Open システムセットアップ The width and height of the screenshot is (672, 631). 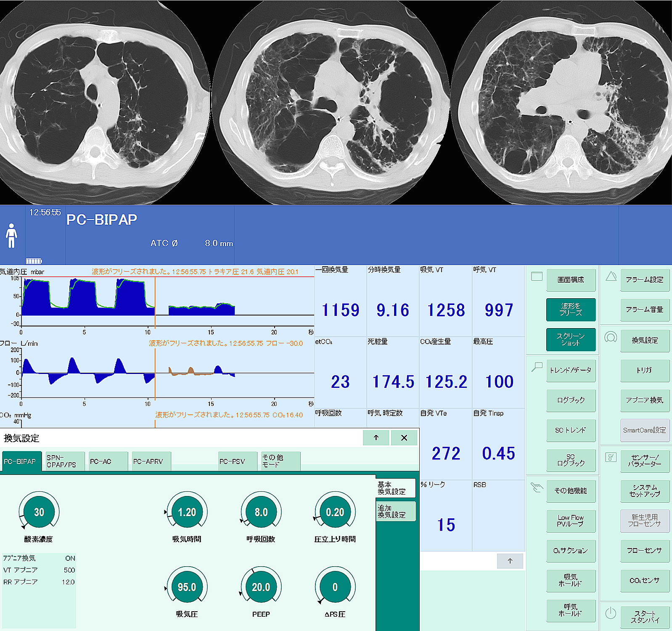[x=645, y=491]
